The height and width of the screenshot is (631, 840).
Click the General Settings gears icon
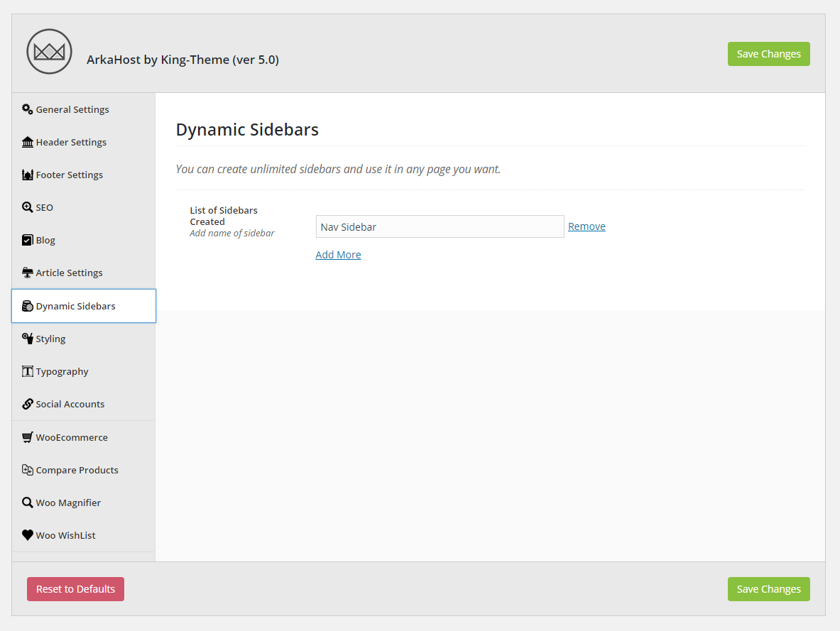(x=27, y=109)
